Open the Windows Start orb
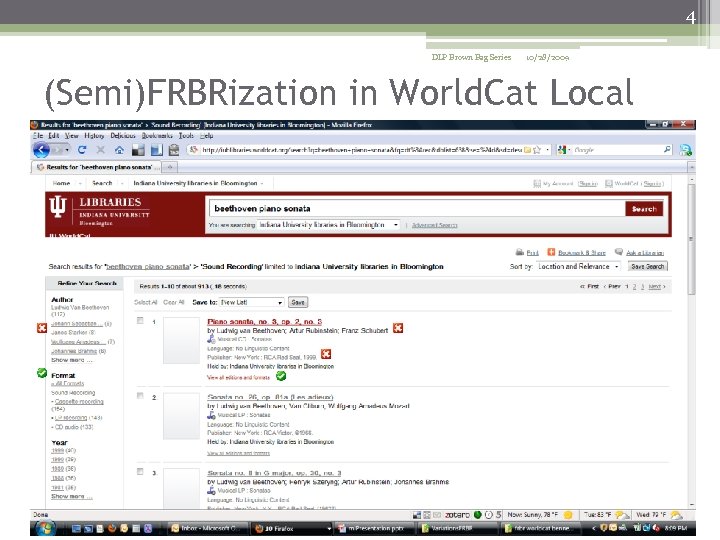This screenshot has height=540, width=720. point(45,528)
